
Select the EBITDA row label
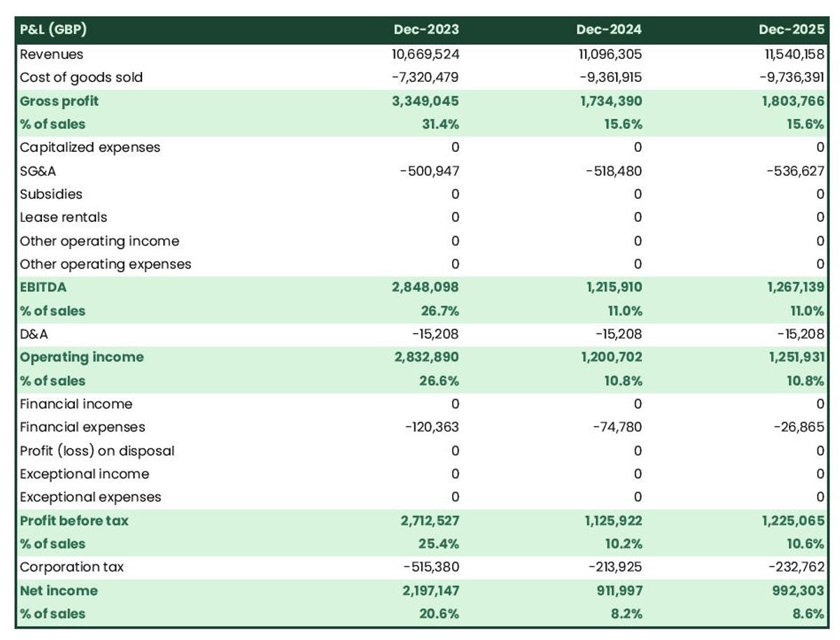point(42,287)
